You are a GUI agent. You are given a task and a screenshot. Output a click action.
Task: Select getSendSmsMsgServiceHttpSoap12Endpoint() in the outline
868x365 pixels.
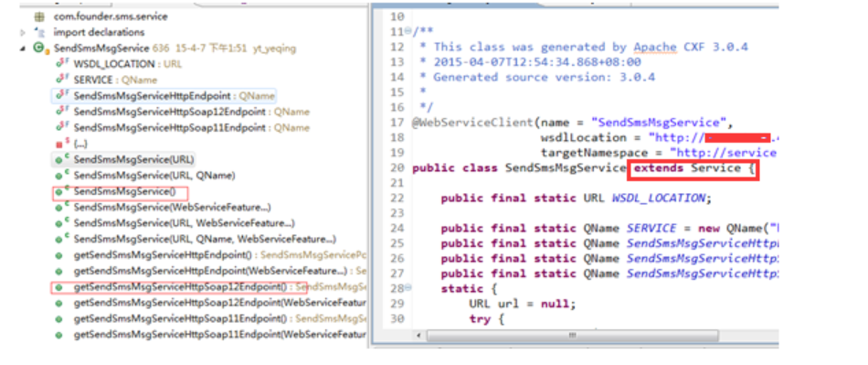coord(181,287)
